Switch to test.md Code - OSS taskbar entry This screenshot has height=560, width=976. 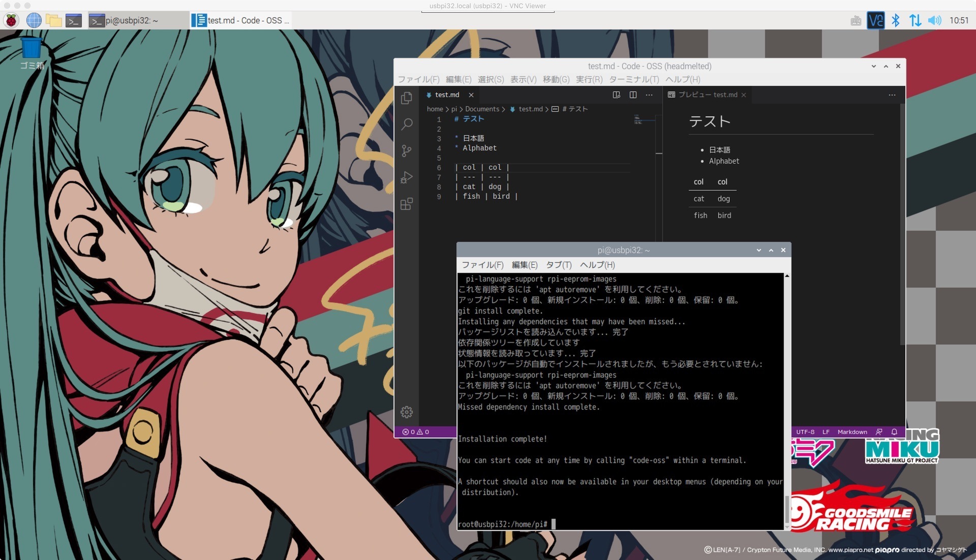pos(240,20)
